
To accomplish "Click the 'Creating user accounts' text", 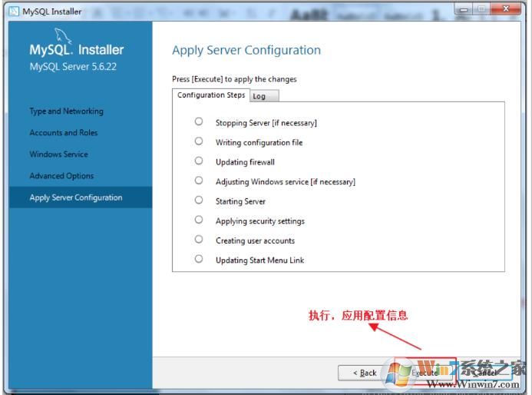I will [x=255, y=241].
